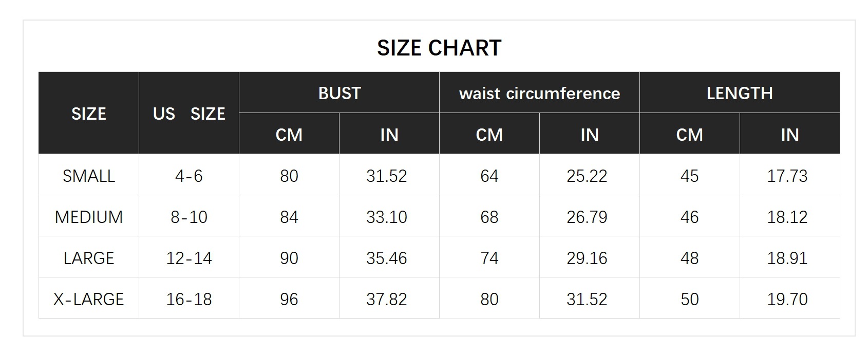Image resolution: width=868 pixels, height=354 pixels.
Task: Click the US size 4-6 cell
Action: [x=189, y=175]
